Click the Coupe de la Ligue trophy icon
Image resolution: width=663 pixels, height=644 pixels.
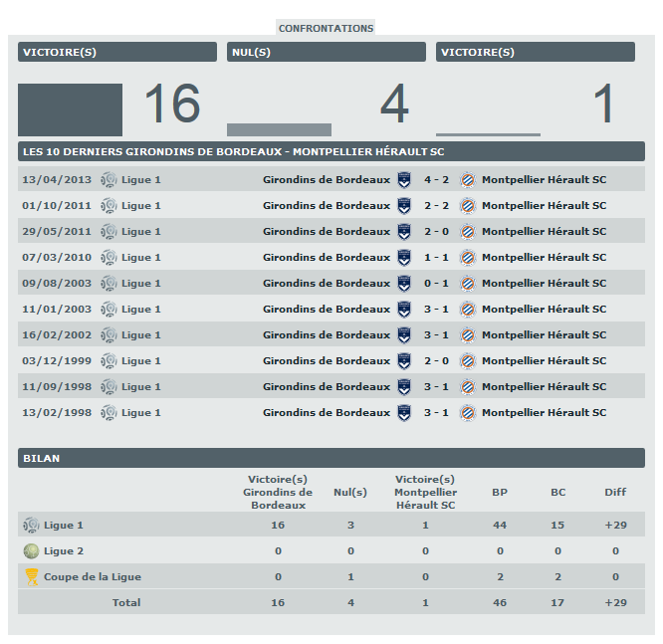coord(32,576)
